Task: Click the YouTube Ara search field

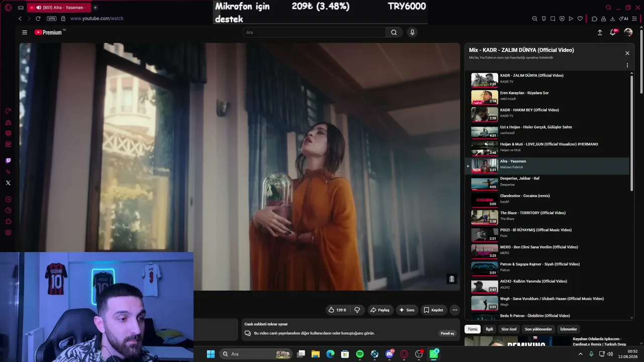Action: click(x=313, y=32)
